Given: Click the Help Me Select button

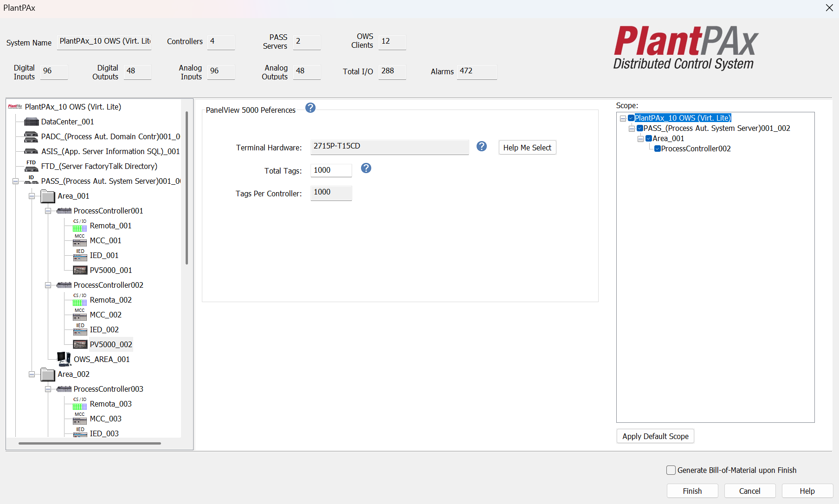Looking at the screenshot, I should click(x=527, y=148).
